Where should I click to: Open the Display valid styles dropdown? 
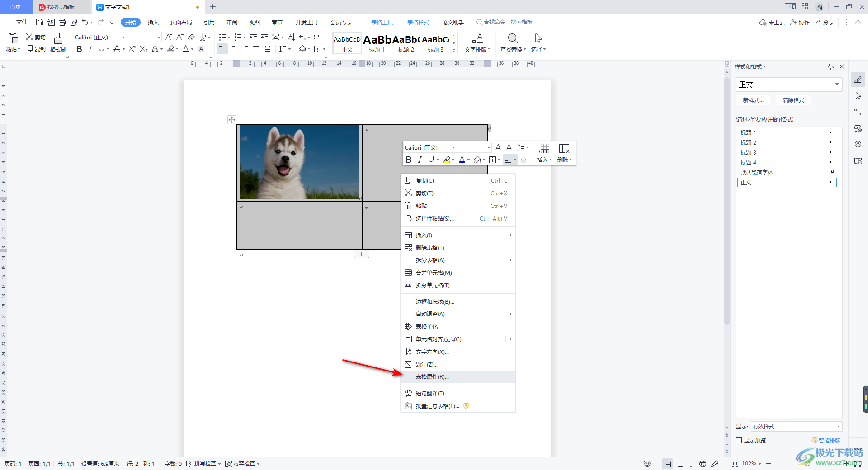pos(838,426)
